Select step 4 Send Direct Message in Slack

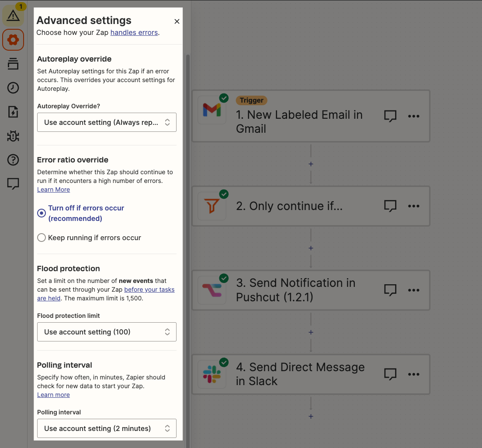pyautogui.click(x=300, y=374)
